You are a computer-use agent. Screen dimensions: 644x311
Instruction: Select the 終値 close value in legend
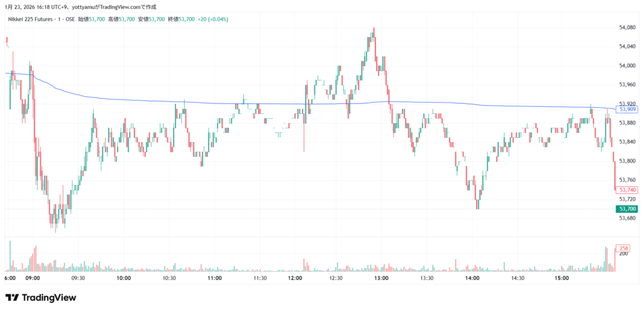pos(186,19)
